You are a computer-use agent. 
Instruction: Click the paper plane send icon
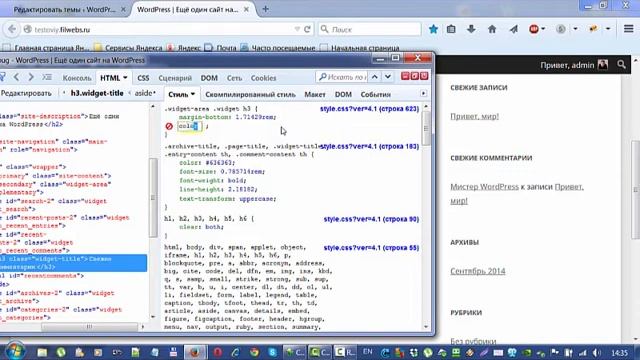pyautogui.click(x=513, y=29)
